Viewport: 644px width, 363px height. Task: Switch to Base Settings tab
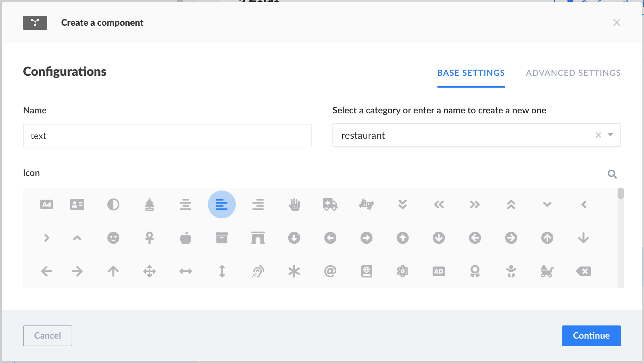pos(471,73)
